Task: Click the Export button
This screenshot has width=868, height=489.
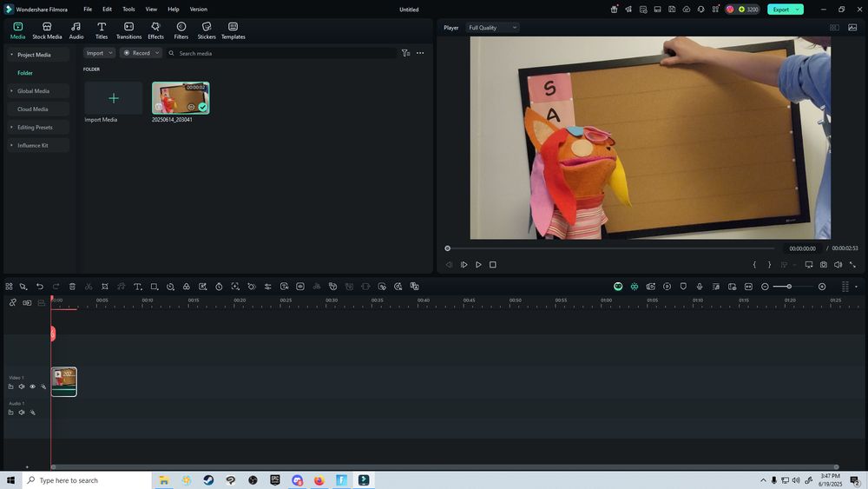Action: (780, 10)
